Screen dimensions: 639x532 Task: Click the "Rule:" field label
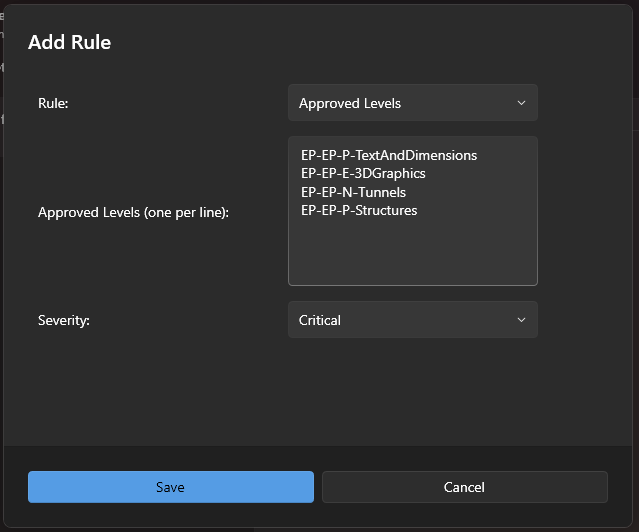click(53, 103)
